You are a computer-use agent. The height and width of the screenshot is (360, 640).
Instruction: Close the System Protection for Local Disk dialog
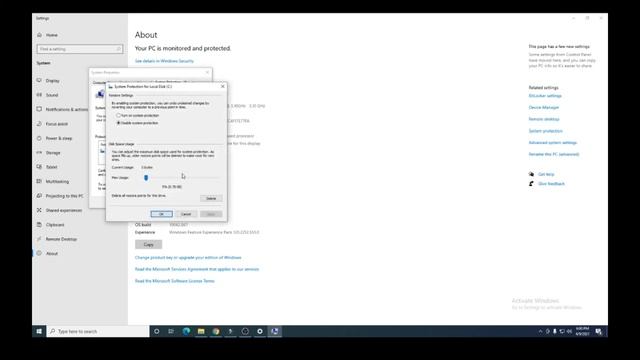222,87
